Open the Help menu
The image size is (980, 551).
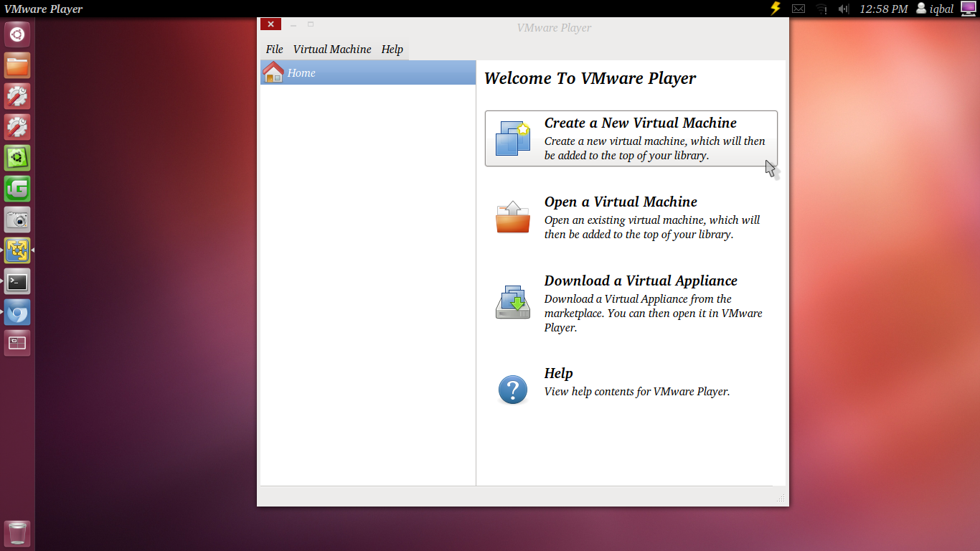[x=392, y=50]
